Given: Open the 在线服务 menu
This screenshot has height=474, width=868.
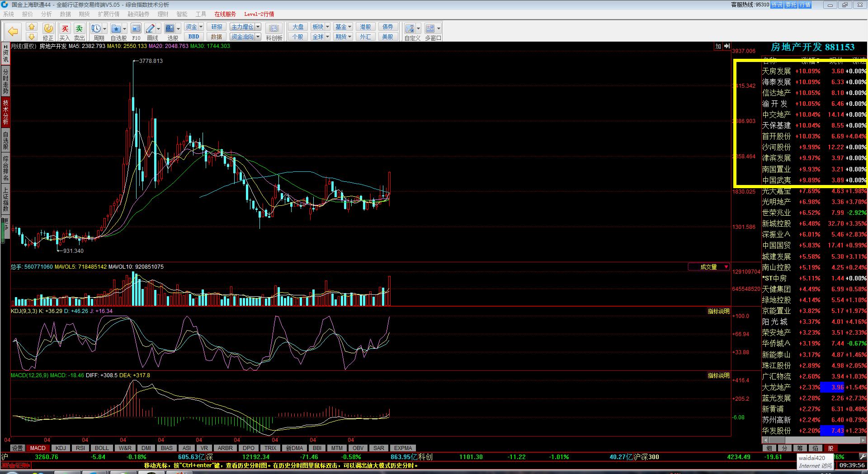Looking at the screenshot, I should [x=225, y=14].
